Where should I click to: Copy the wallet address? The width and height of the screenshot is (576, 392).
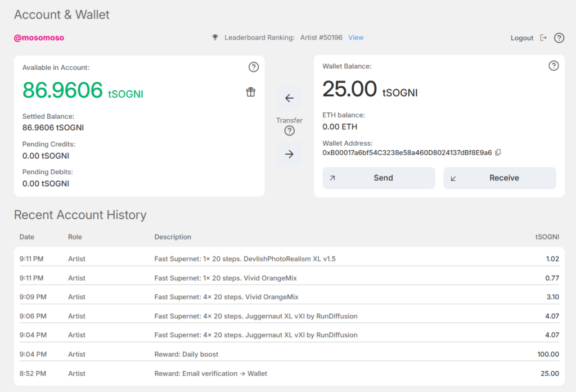pos(498,152)
